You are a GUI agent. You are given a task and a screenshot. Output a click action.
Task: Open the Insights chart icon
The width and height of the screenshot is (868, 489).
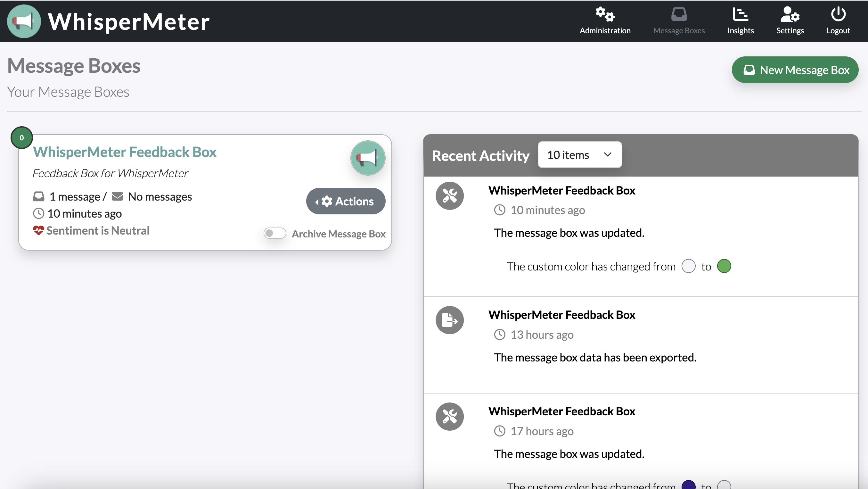pos(740,14)
